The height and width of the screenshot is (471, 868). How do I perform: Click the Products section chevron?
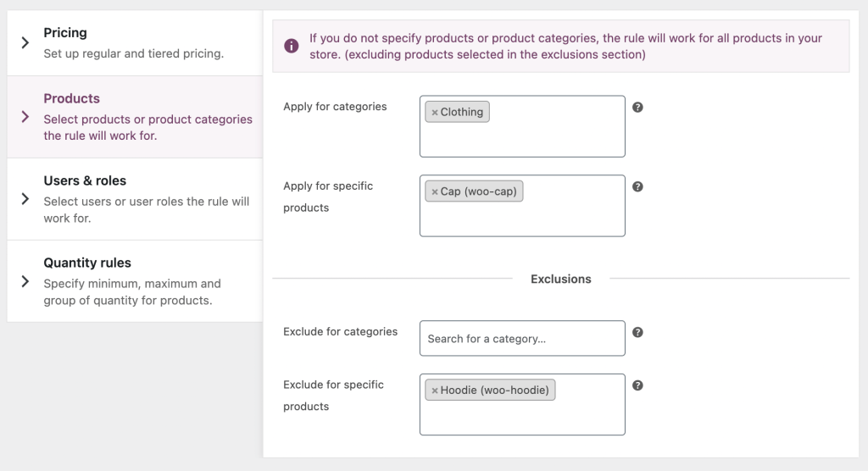(x=25, y=117)
